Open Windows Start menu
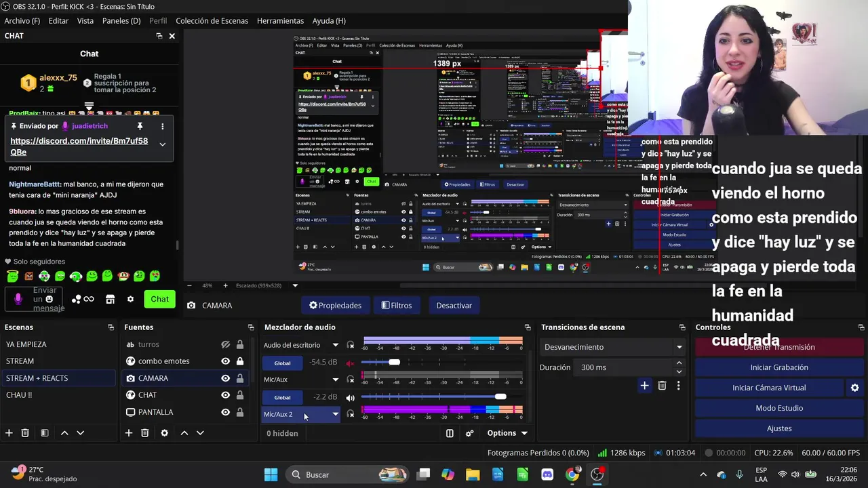868x488 pixels. point(271,474)
